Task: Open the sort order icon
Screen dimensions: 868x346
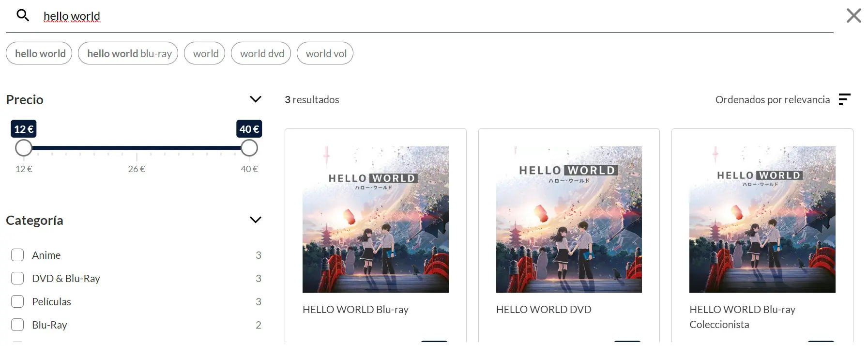Action: (x=844, y=99)
